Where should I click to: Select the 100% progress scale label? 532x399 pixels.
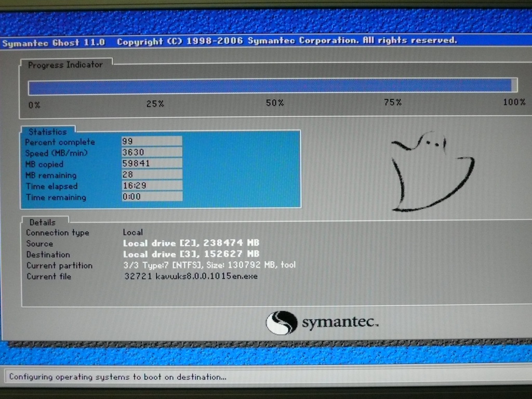click(x=514, y=102)
